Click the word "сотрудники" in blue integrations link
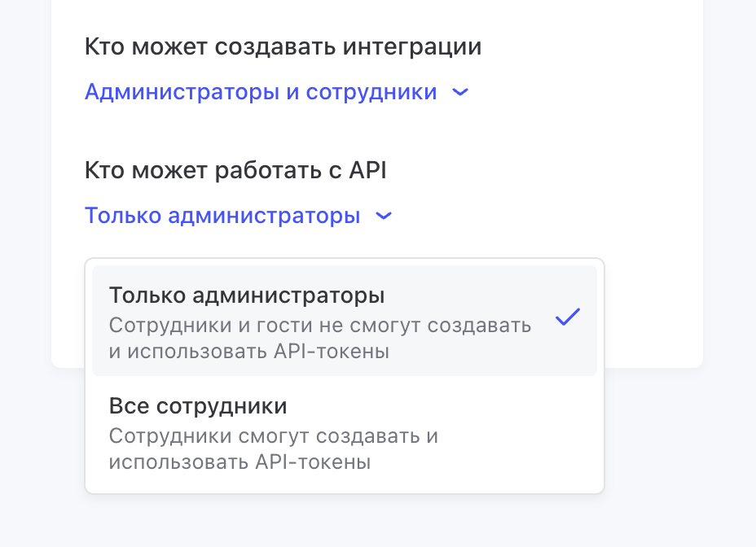The image size is (756, 547). (371, 93)
